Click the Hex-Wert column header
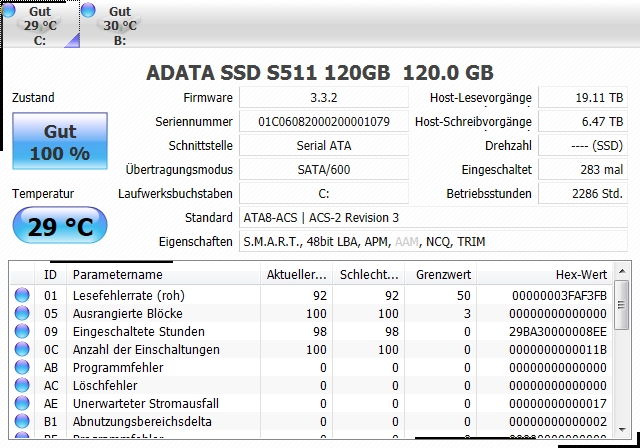The image size is (640, 448). [x=544, y=274]
